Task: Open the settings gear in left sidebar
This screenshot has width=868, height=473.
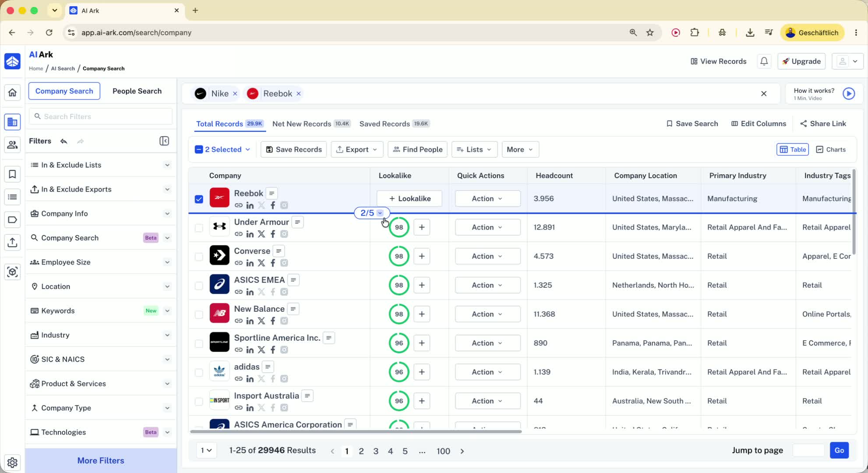Action: 12,462
